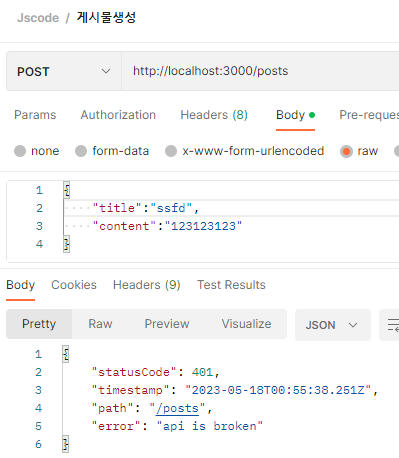Screen dimensions: 399x458
Task: Expand the JSON format dropdown
Action: tap(333, 325)
